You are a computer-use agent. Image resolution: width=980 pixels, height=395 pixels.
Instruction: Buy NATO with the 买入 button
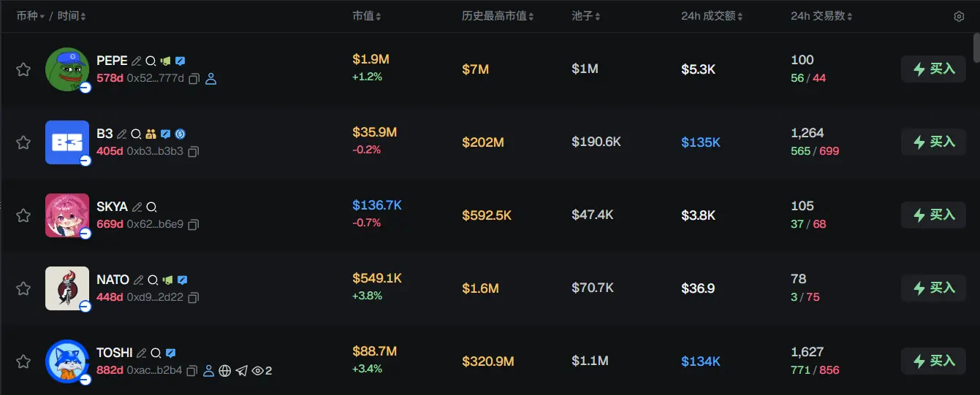click(x=933, y=288)
